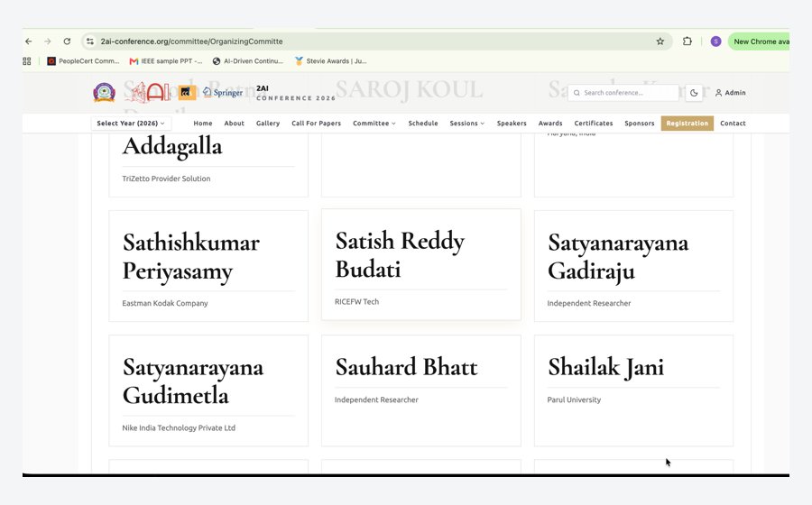Bookmark this page with the star icon
Screen dimensions: 812x505
click(660, 41)
